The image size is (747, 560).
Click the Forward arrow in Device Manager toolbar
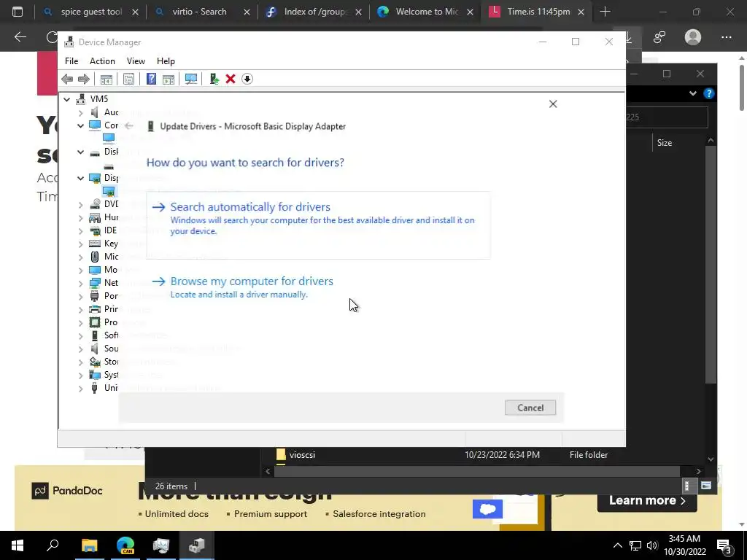(x=83, y=79)
